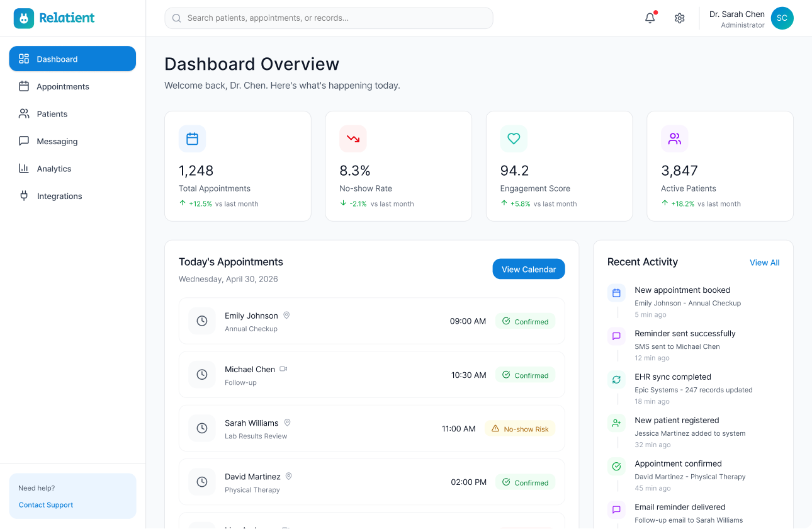Click the location pin next to Emily Johnson

[x=286, y=316]
